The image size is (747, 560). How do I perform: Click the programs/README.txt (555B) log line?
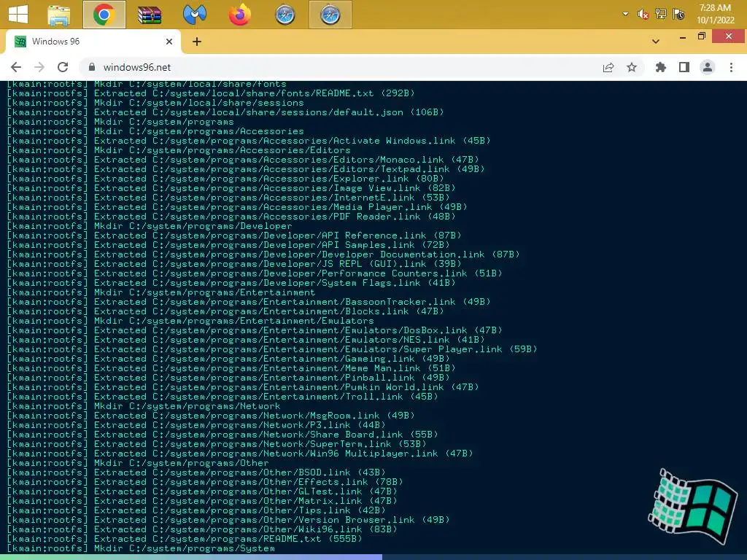point(185,539)
